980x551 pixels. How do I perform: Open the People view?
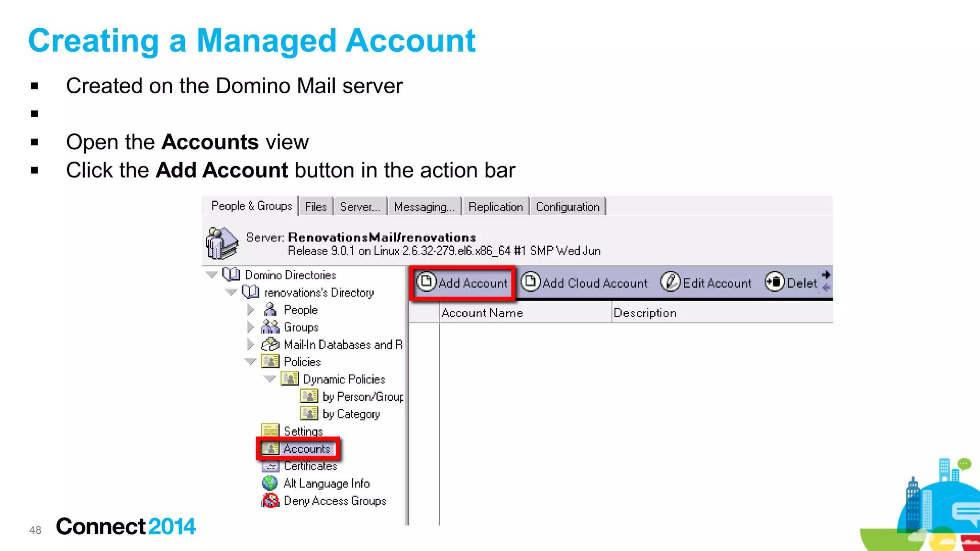pos(301,310)
